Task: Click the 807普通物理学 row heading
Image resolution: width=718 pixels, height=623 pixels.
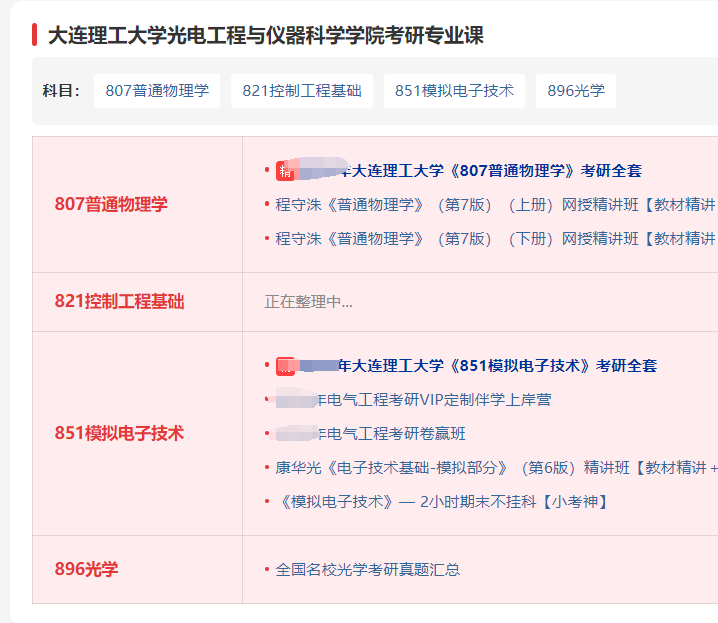Action: point(111,204)
